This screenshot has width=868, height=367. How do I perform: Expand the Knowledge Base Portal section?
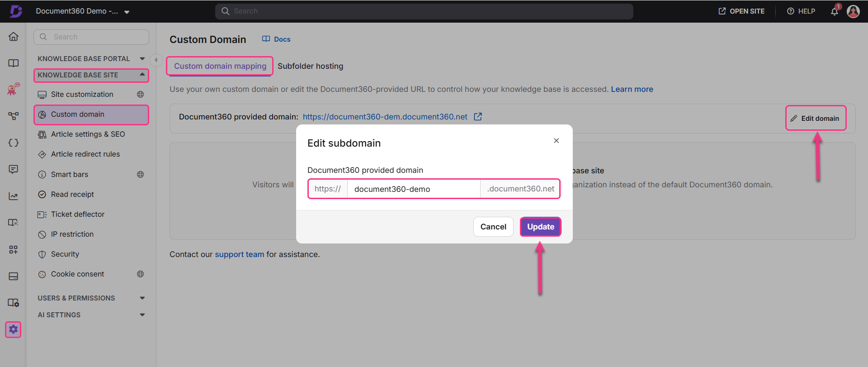(91, 59)
